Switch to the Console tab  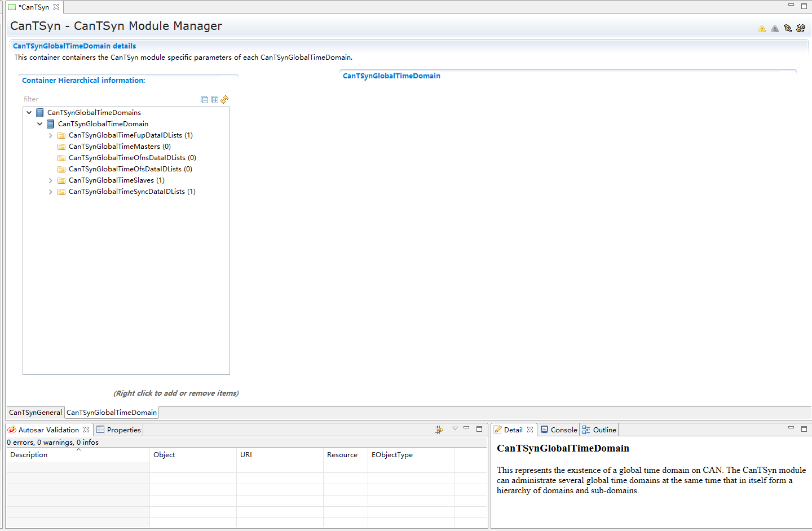point(563,430)
